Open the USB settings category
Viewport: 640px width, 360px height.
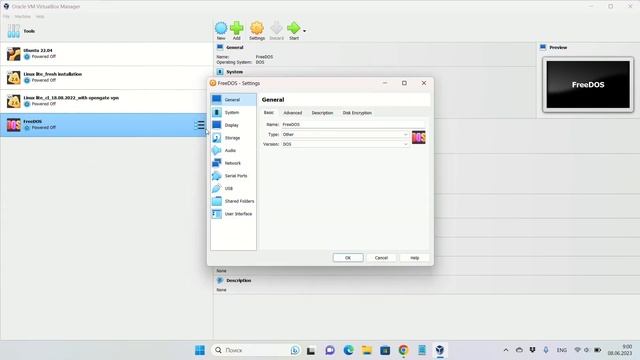coord(233,188)
